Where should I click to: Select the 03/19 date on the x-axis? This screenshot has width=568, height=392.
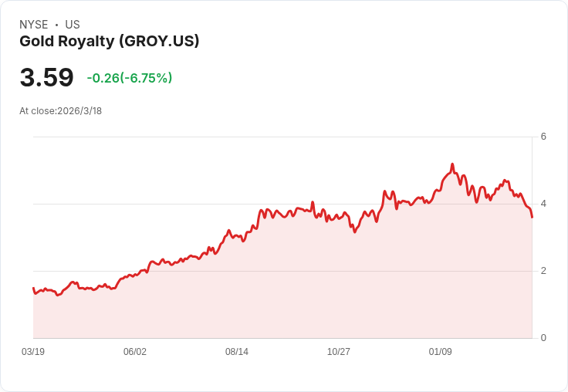[33, 352]
